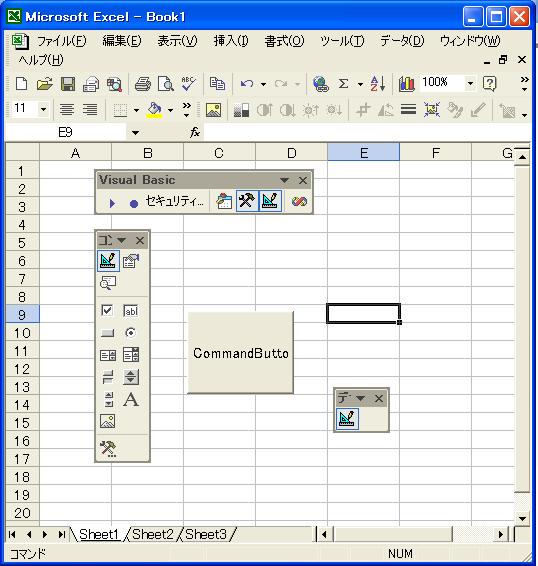Expand the Name Box dropdown arrow
Viewport: 538px width, 566px height.
pyautogui.click(x=135, y=133)
